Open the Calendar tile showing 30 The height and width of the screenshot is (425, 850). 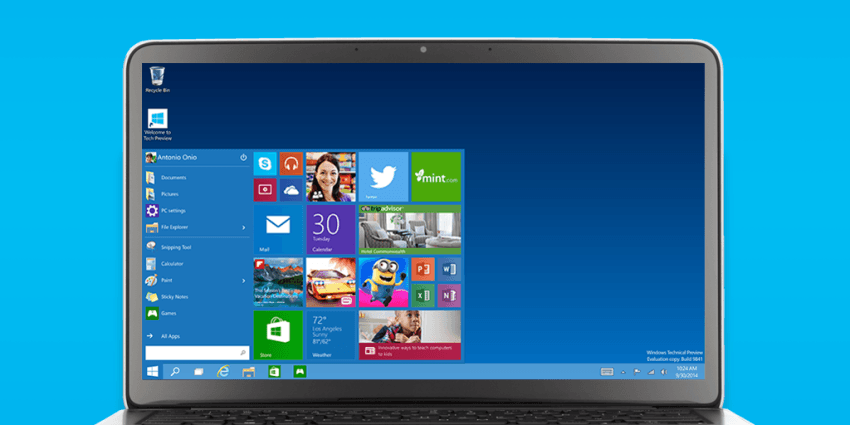(x=331, y=229)
